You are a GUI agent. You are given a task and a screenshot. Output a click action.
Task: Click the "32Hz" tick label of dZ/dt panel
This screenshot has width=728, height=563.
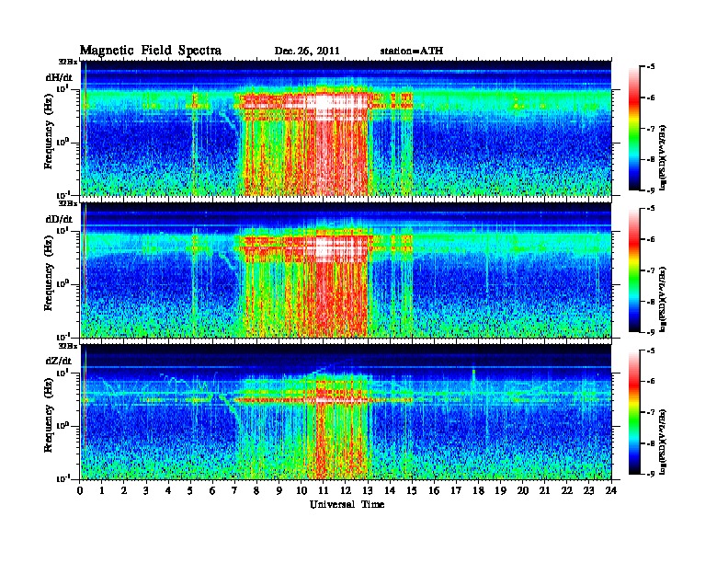point(68,346)
